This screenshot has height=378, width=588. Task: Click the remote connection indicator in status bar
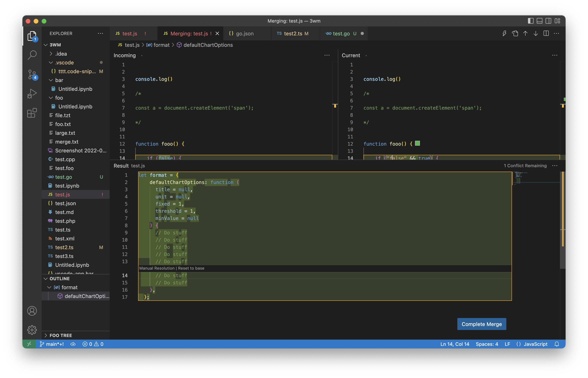tap(29, 344)
